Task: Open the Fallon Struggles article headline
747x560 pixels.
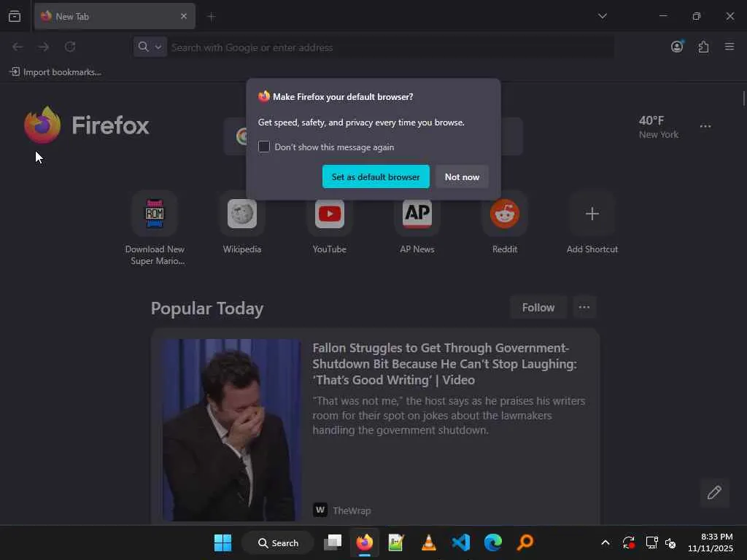Action: coord(445,364)
